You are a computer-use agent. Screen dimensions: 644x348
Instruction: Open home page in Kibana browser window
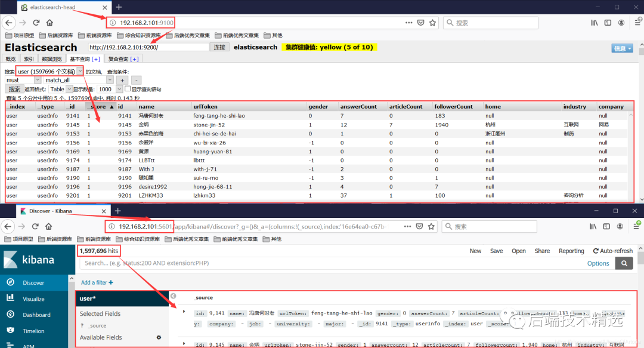[x=49, y=226]
